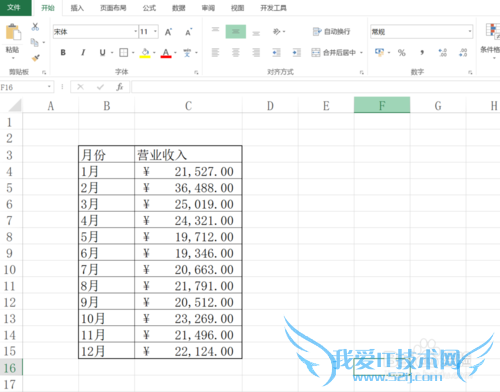Switch to the Developer (开发工具) tab

(x=273, y=8)
